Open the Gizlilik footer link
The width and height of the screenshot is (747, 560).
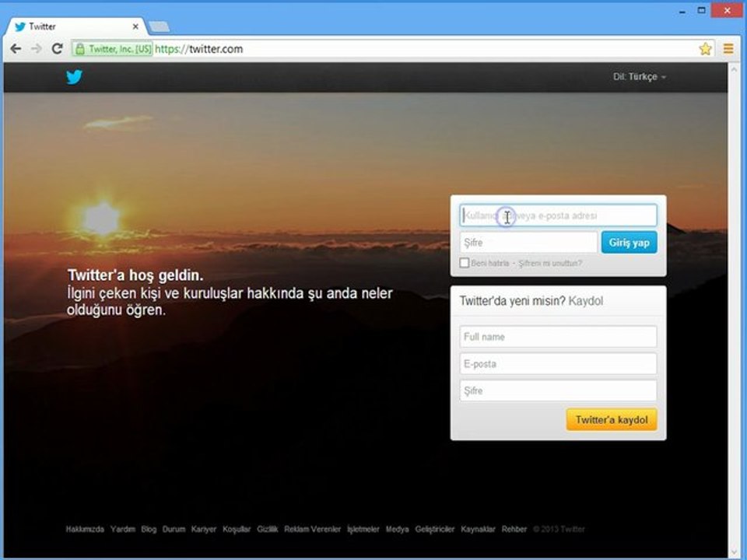(x=268, y=529)
